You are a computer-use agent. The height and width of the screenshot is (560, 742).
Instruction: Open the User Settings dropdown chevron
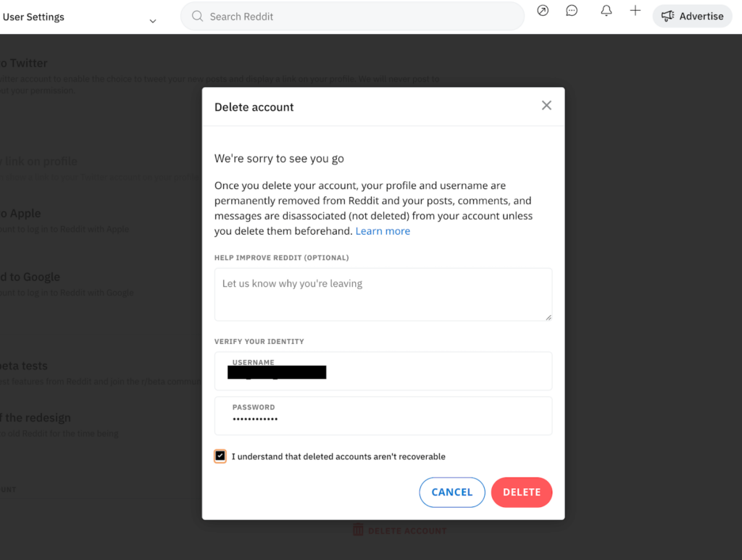pyautogui.click(x=152, y=22)
